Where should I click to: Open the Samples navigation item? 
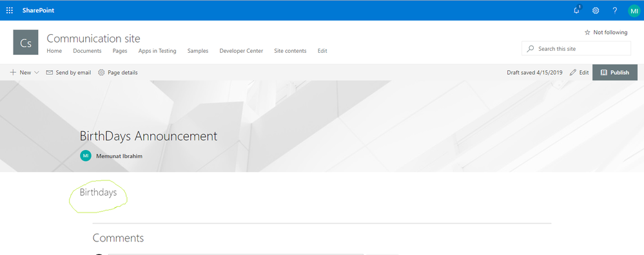198,51
